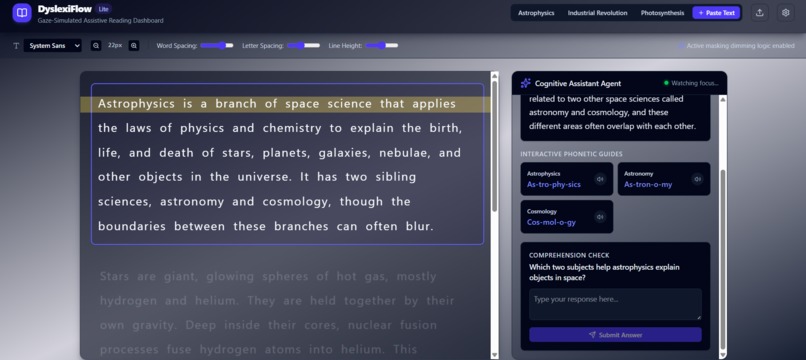This screenshot has width=806, height=360.
Task: Open the settings gear icon
Action: 785,13
